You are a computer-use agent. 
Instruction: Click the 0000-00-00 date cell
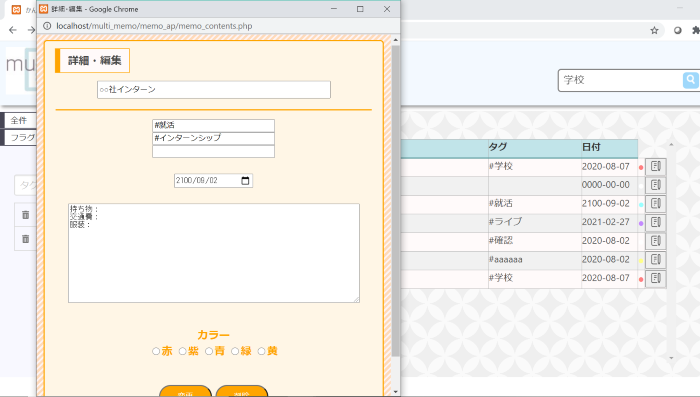click(609, 185)
